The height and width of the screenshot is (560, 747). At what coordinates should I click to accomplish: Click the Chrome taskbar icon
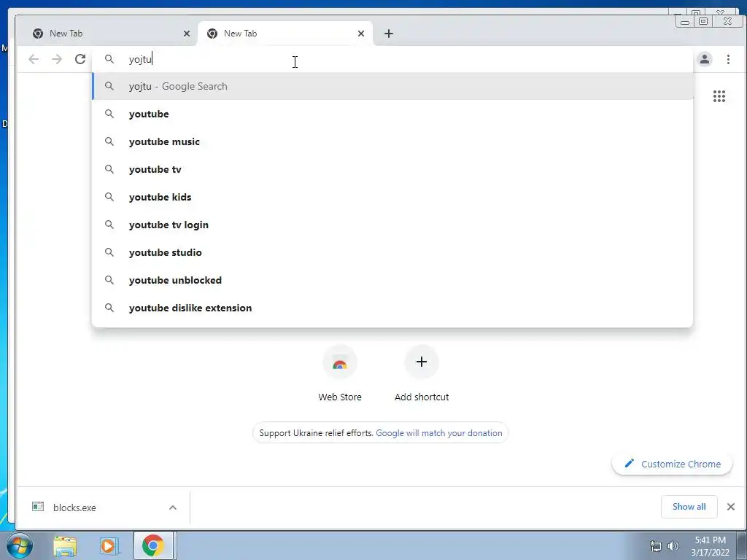click(x=153, y=545)
